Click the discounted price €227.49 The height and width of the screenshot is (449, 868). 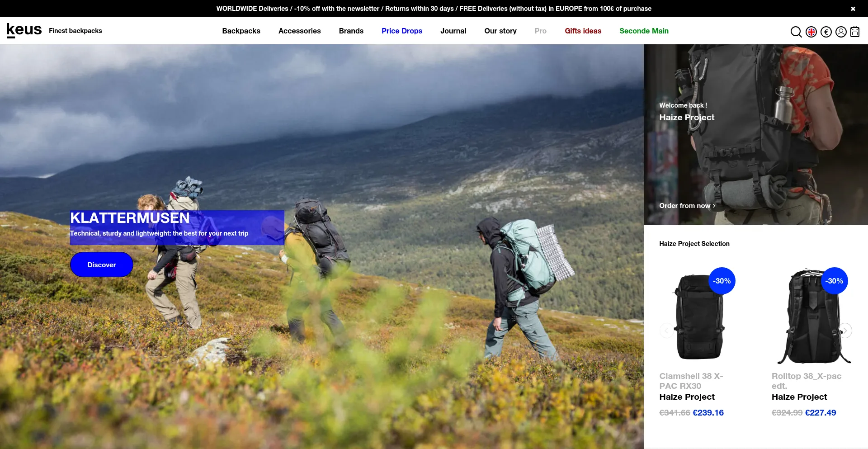click(x=821, y=413)
